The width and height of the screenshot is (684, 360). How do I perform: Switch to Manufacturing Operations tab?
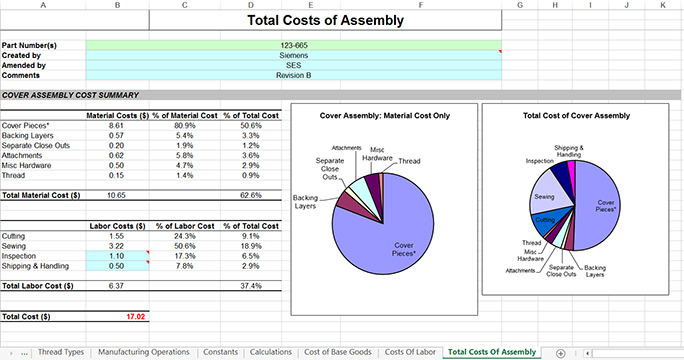coord(144,352)
